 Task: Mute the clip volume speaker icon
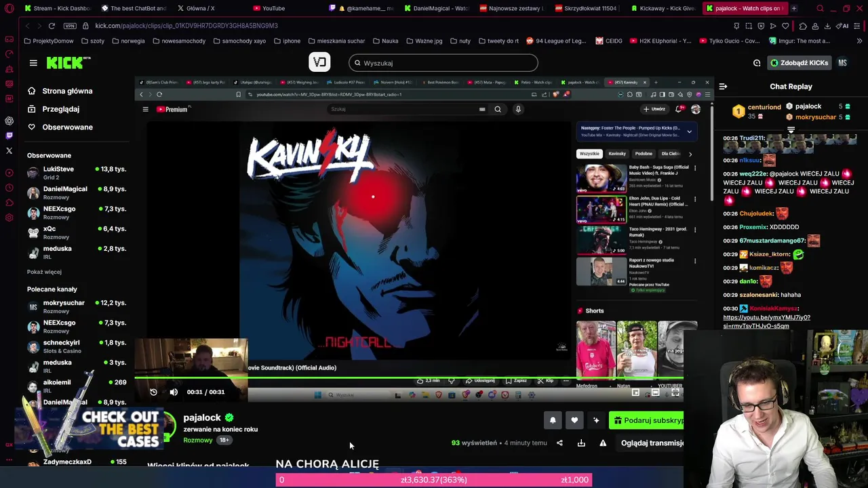click(174, 392)
